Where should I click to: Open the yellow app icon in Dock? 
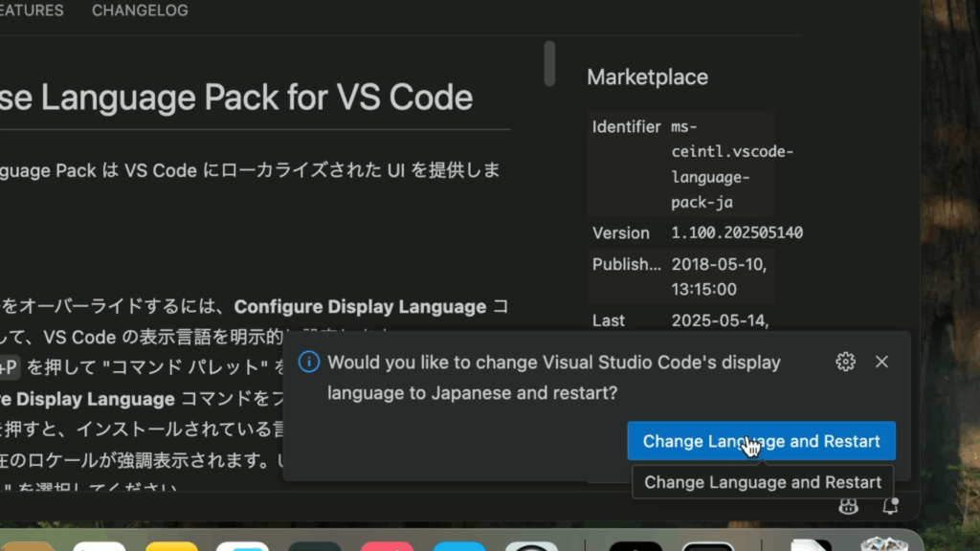(171, 545)
